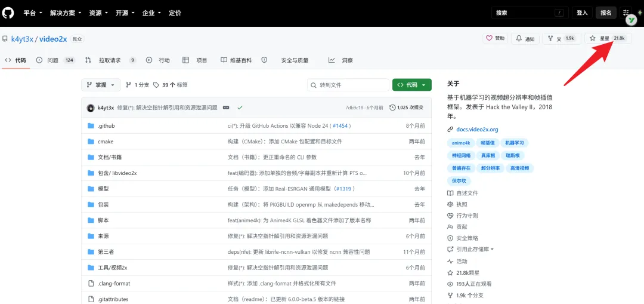The width and height of the screenshot is (644, 304).
Task: Open the 脚本 folder
Action: point(103,220)
